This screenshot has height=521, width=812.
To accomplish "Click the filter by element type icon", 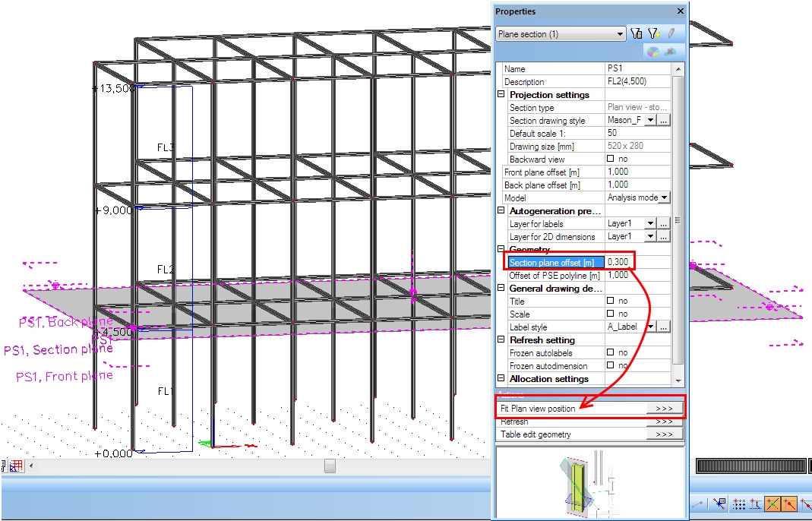I will [x=637, y=34].
